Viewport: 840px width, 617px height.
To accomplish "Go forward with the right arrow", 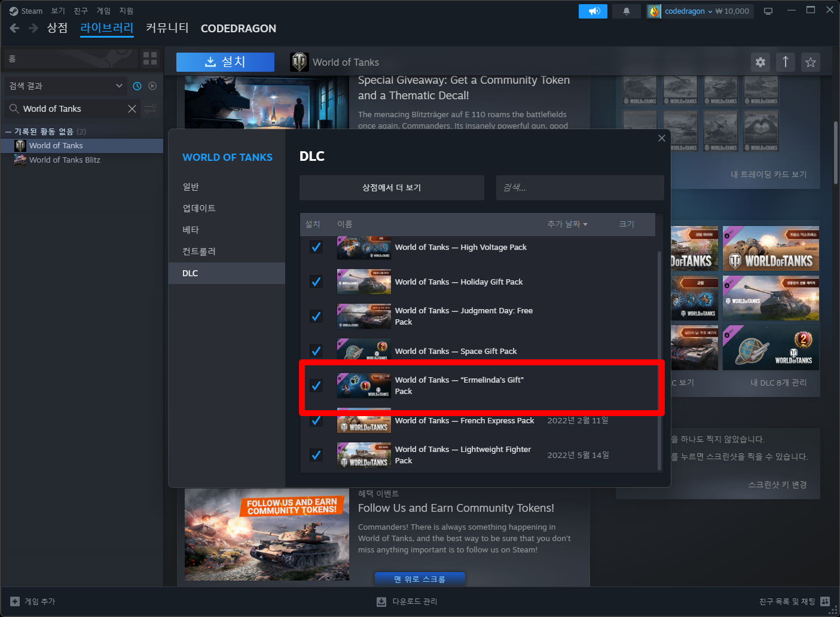I will pos(33,28).
